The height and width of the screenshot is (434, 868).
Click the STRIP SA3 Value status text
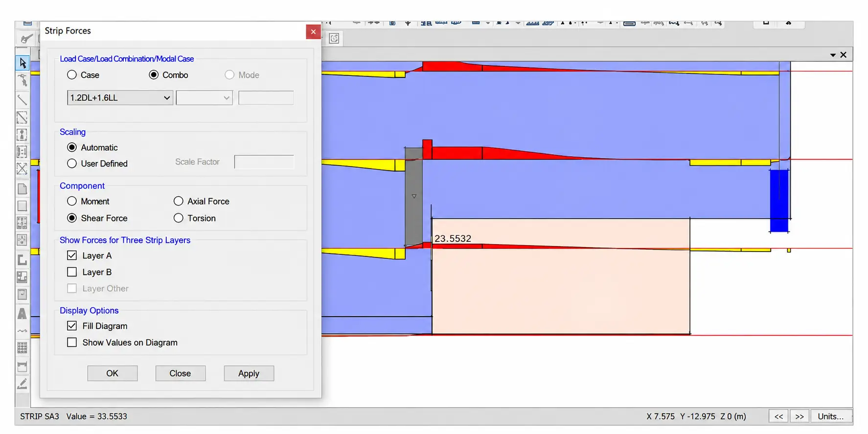click(74, 416)
